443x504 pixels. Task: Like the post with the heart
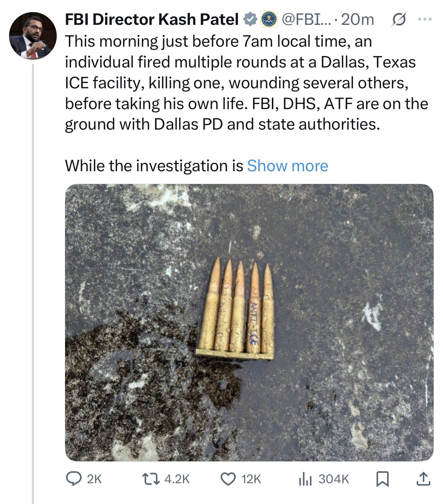[x=228, y=479]
